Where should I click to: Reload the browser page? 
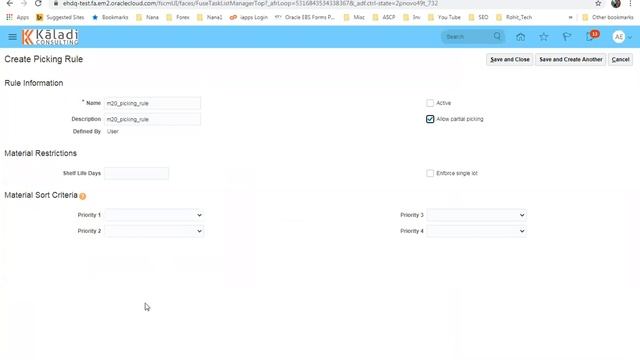pyautogui.click(x=38, y=4)
